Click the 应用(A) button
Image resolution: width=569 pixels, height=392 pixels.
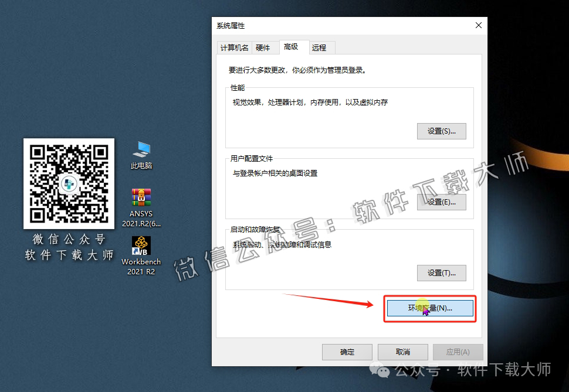(x=458, y=352)
